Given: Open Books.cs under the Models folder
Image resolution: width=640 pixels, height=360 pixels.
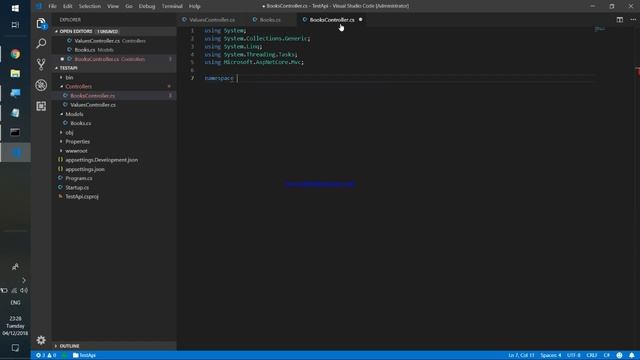Looking at the screenshot, I should [80, 123].
